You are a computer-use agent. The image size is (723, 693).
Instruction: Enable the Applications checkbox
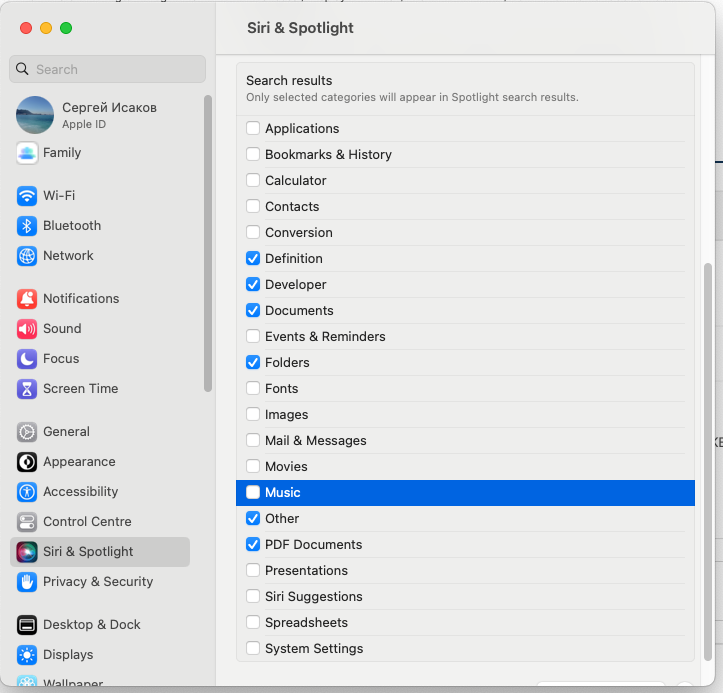click(x=253, y=128)
